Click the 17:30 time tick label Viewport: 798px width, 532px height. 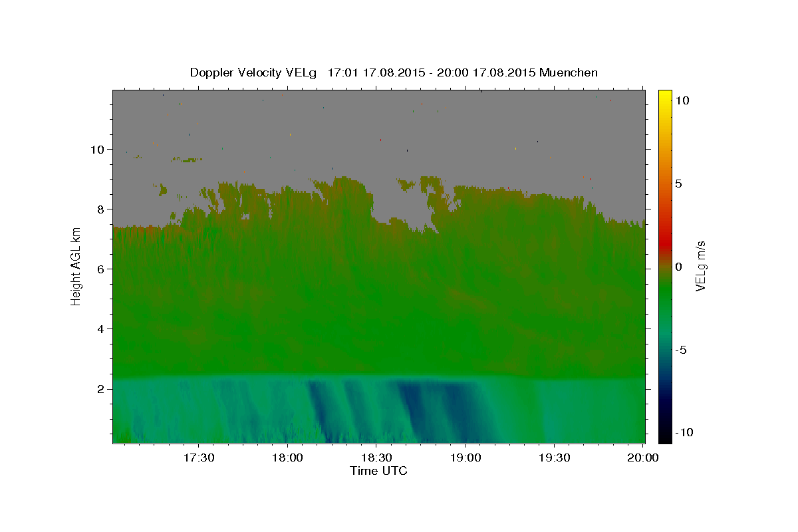point(199,458)
